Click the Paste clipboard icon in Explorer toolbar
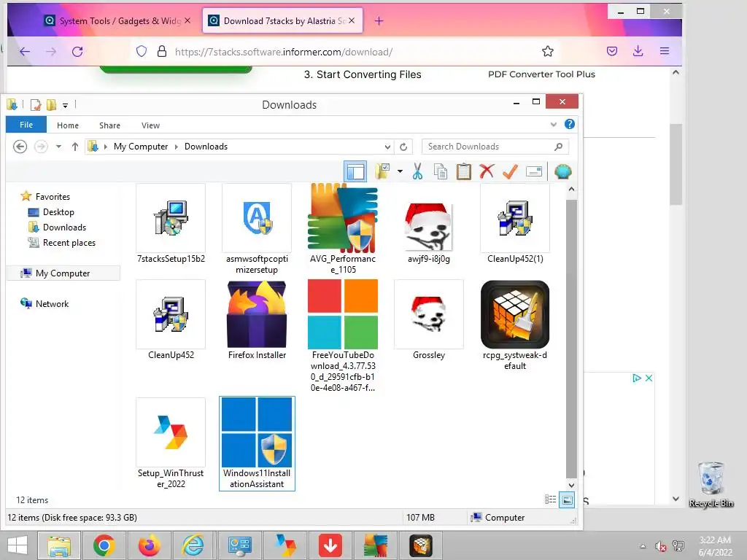Image resolution: width=747 pixels, height=560 pixels. coord(463,171)
